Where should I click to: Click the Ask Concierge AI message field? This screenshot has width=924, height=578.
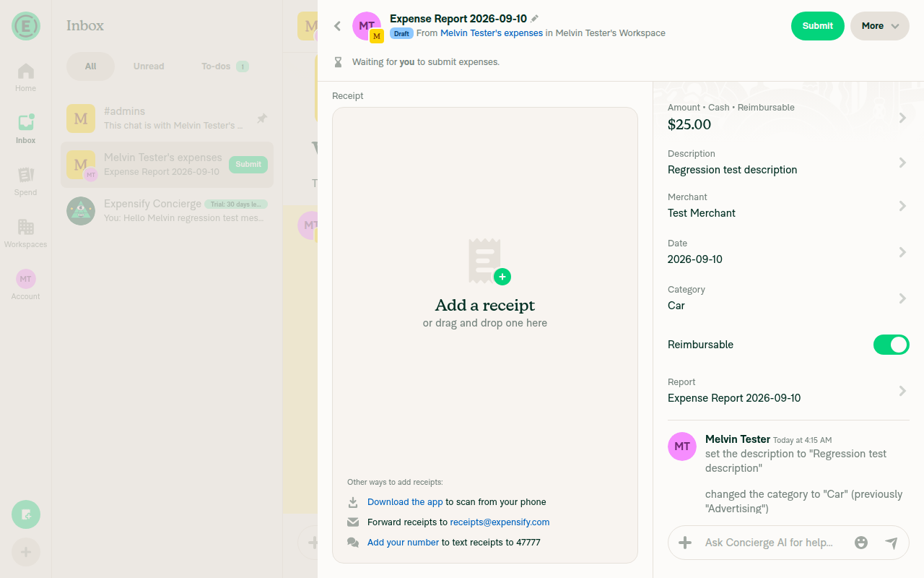(772, 543)
